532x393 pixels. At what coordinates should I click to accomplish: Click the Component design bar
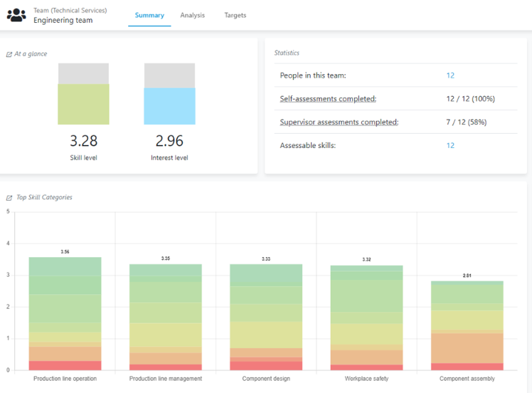[x=266, y=317]
